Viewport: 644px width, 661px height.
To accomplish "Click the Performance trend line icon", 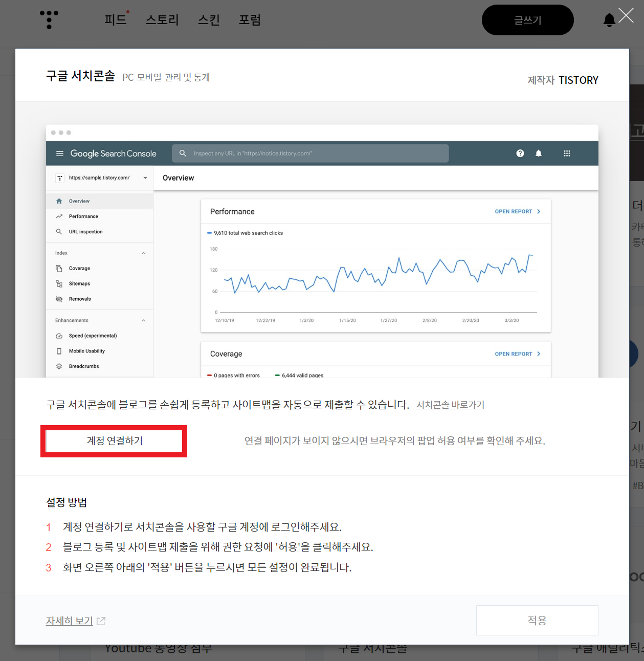I will click(x=59, y=216).
